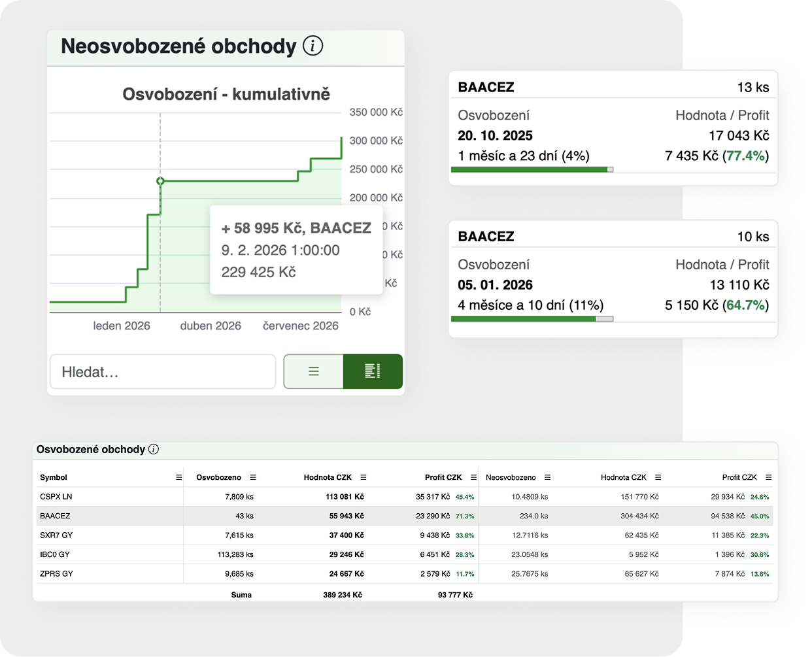This screenshot has height=657, width=812.
Task: Click the rightmost Profit CZK filter icon
Action: click(x=767, y=477)
